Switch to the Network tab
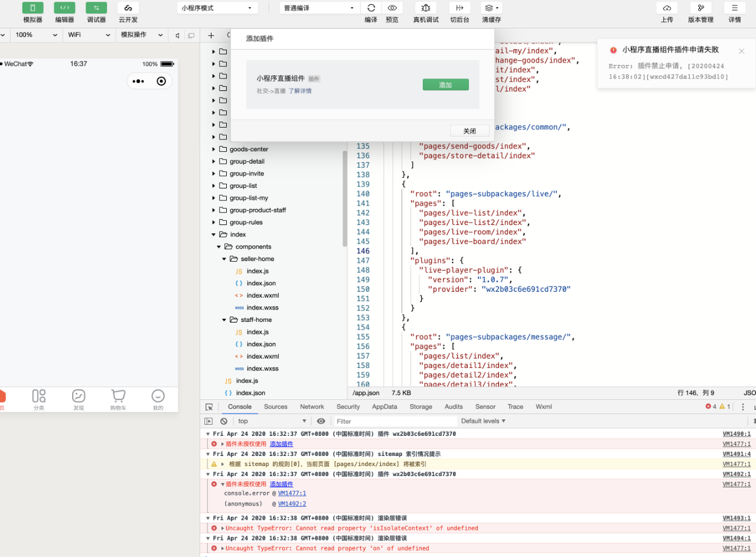Image resolution: width=756 pixels, height=557 pixels. 312,407
